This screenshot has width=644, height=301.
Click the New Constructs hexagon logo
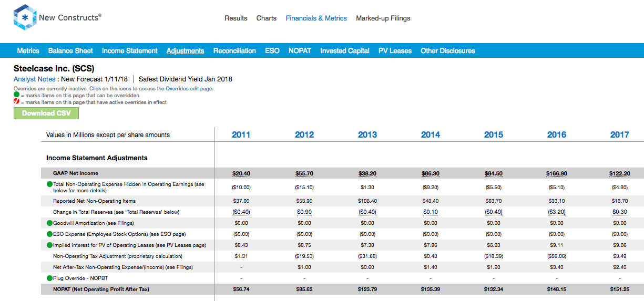[24, 18]
